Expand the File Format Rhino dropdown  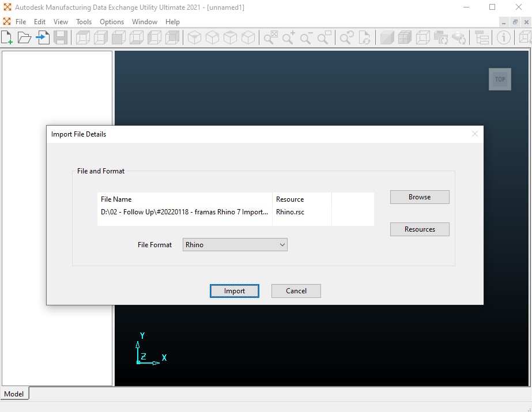235,245
